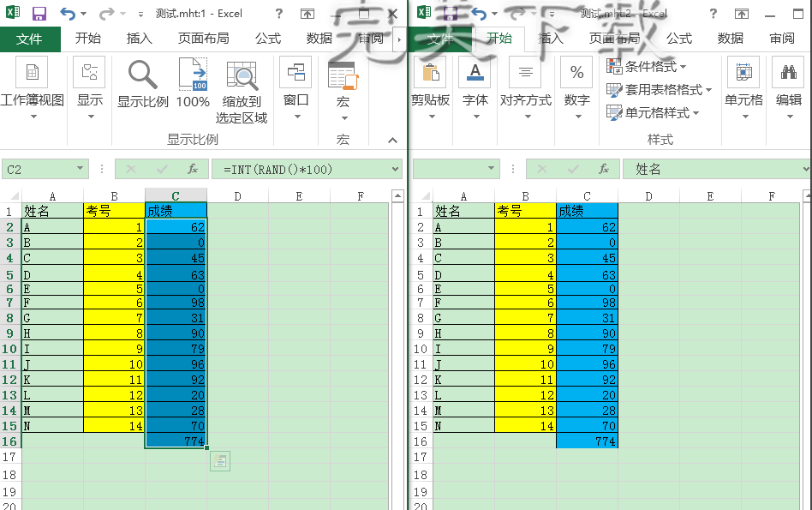Select all cells corner in left sheet
The image size is (812, 510).
coord(11,196)
